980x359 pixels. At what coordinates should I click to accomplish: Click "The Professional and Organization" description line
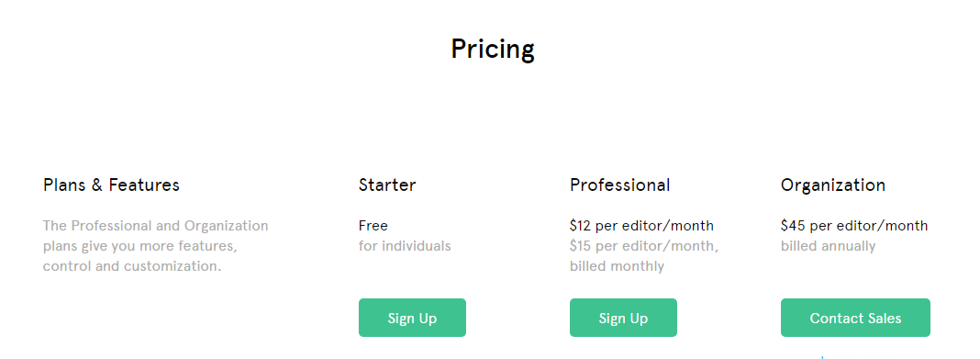(155, 226)
